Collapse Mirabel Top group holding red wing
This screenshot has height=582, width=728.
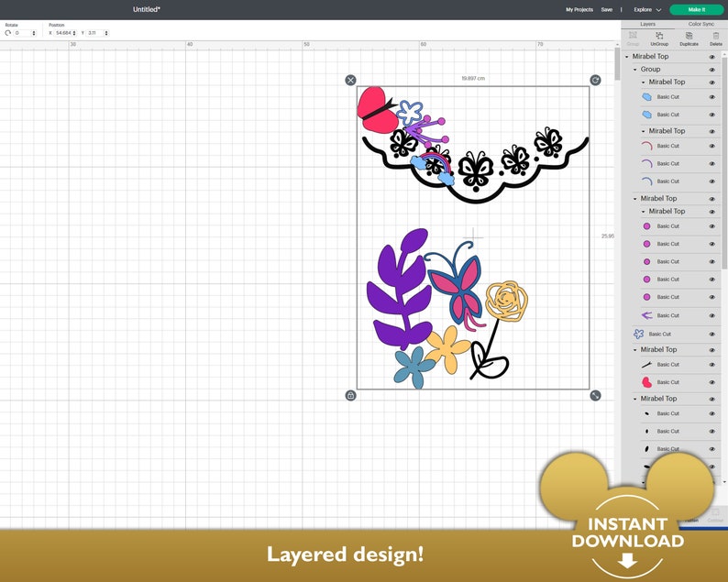coord(635,350)
